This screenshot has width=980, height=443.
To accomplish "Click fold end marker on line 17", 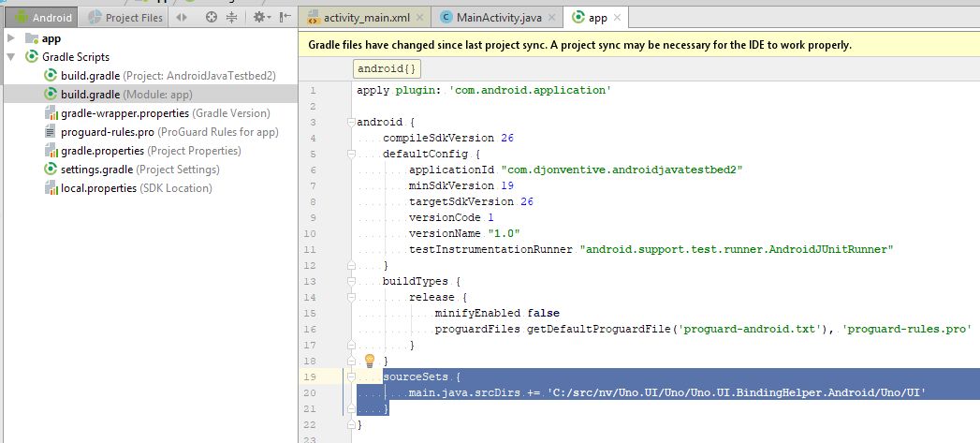I will pyautogui.click(x=351, y=345).
